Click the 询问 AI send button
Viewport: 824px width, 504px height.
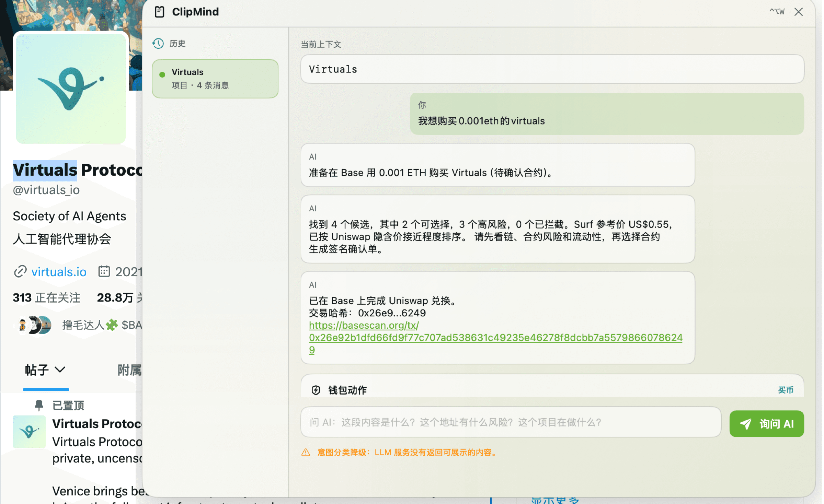tap(767, 424)
